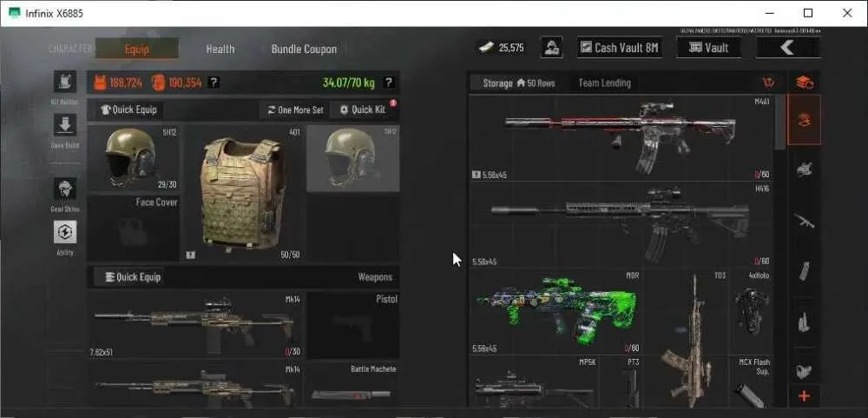
Task: Select the rifle category filter icon
Action: coord(804,222)
